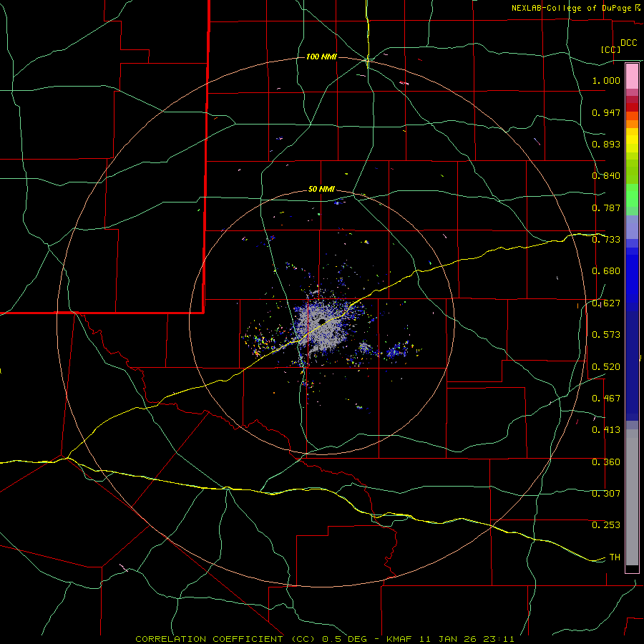Click the Correlation Coefficient caption at bottom
The image size is (644, 644).
tap(324, 639)
